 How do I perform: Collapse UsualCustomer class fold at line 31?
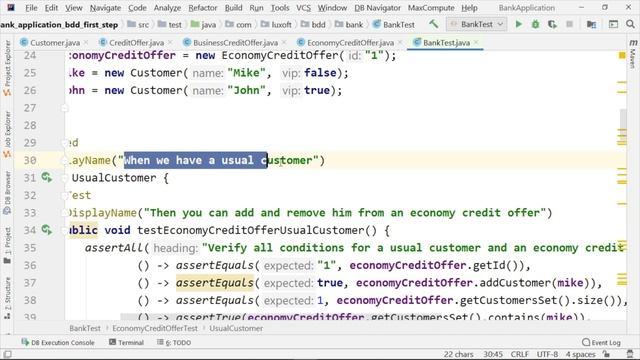(x=64, y=178)
